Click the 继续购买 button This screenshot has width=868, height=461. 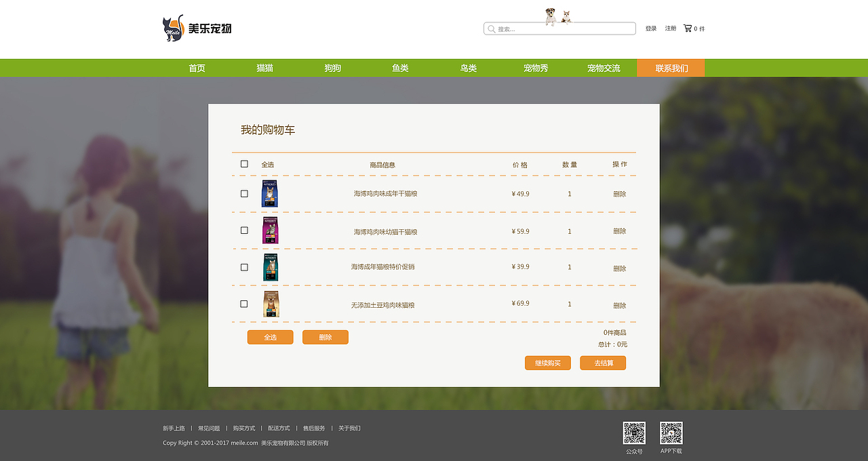pos(548,363)
